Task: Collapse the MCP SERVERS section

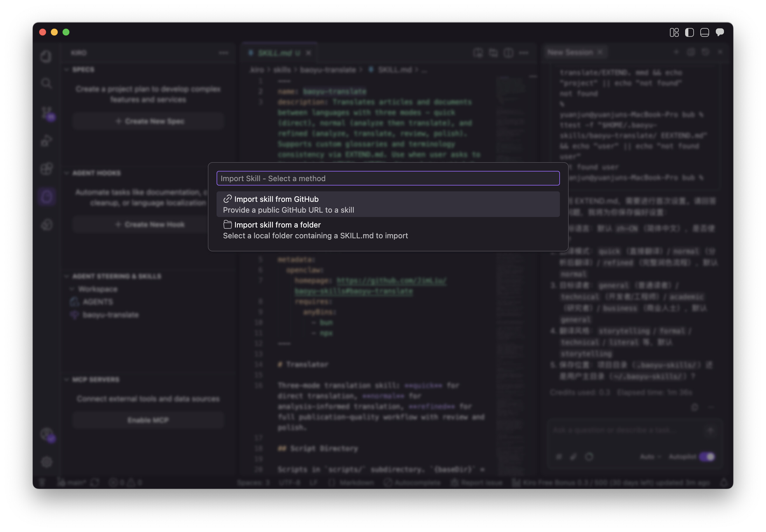Action: (x=66, y=380)
